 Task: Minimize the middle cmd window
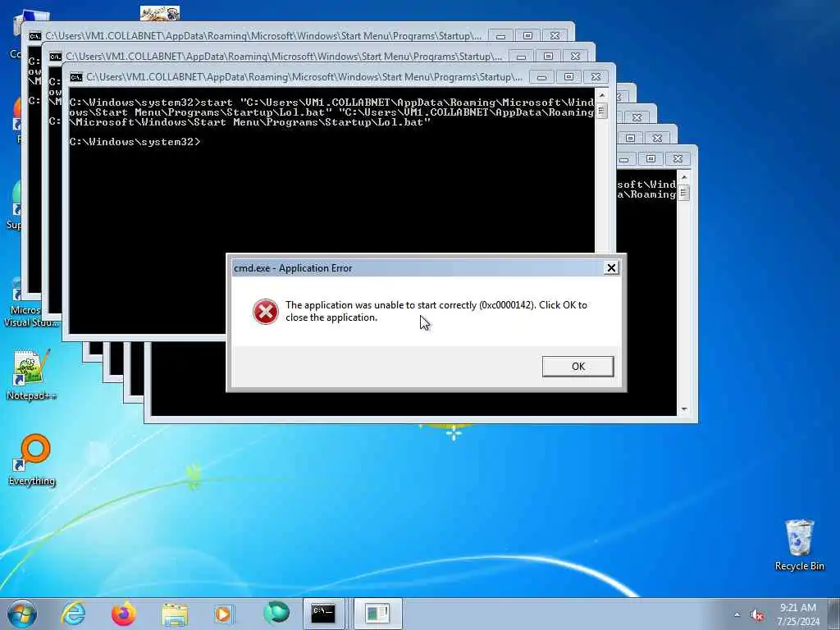(521, 57)
